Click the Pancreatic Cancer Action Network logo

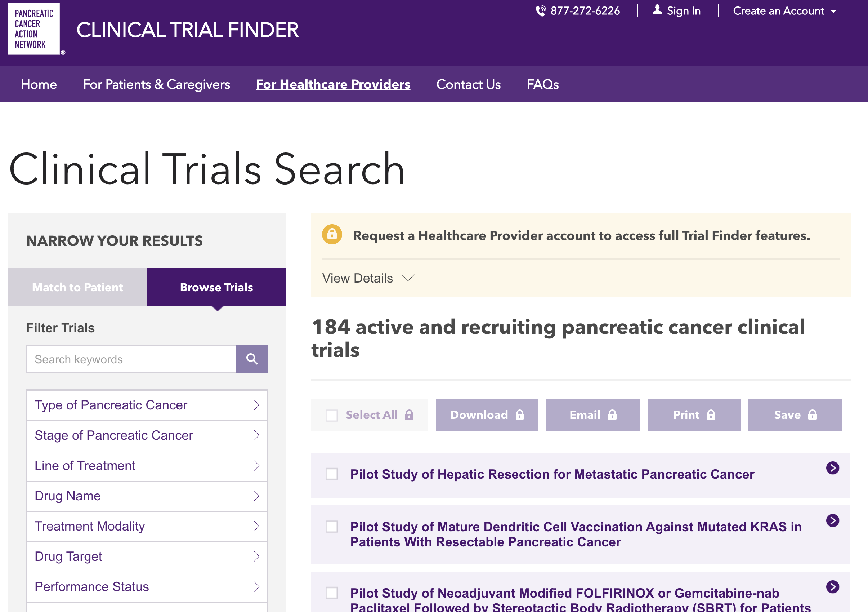point(34,29)
